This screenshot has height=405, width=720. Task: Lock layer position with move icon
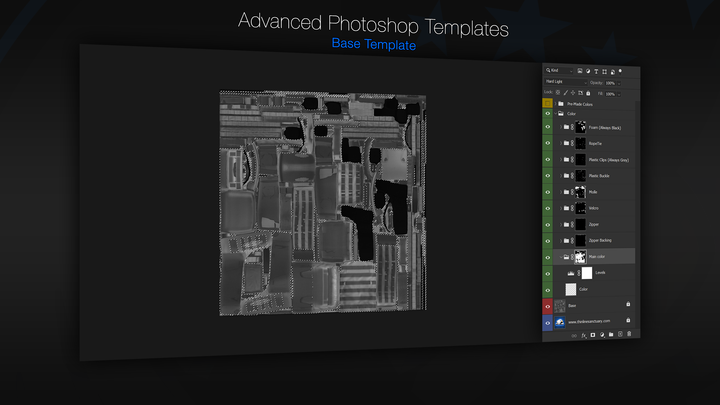click(x=573, y=93)
